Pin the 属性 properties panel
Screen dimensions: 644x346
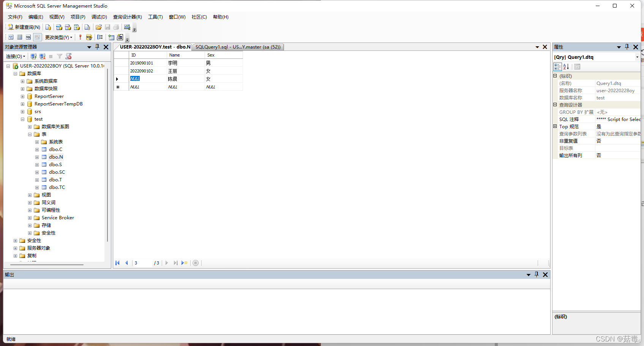coord(627,47)
